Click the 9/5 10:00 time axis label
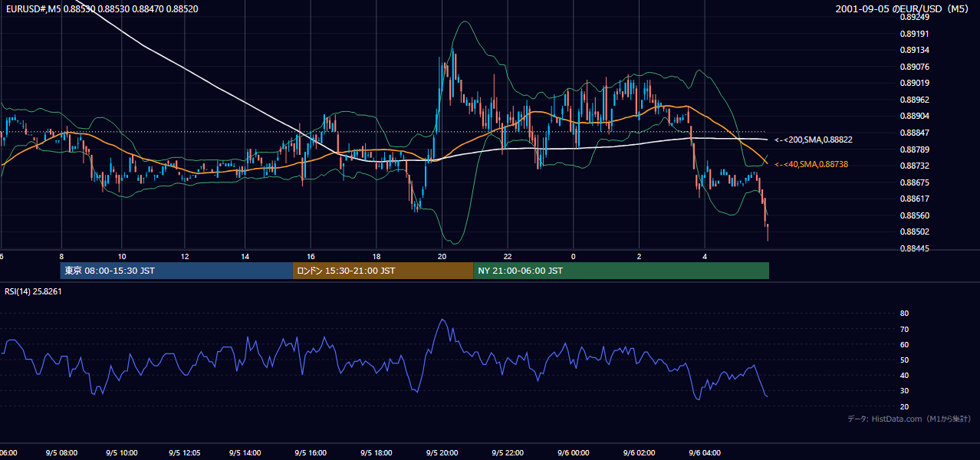980x460 pixels. pos(121,452)
